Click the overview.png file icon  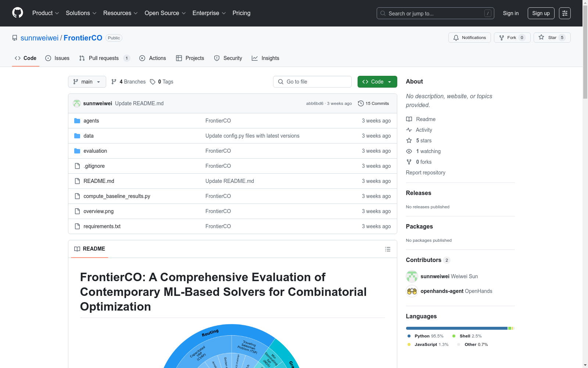(77, 211)
